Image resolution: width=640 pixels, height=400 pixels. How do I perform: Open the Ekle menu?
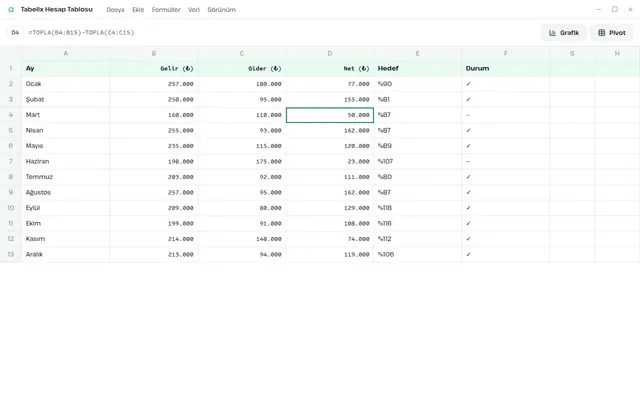tap(138, 9)
